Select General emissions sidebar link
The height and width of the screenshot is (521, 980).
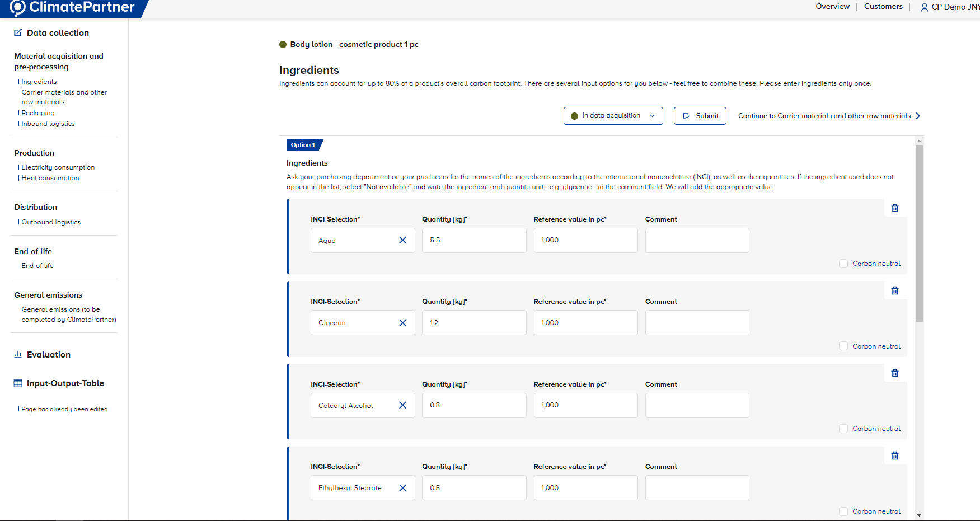coord(69,315)
